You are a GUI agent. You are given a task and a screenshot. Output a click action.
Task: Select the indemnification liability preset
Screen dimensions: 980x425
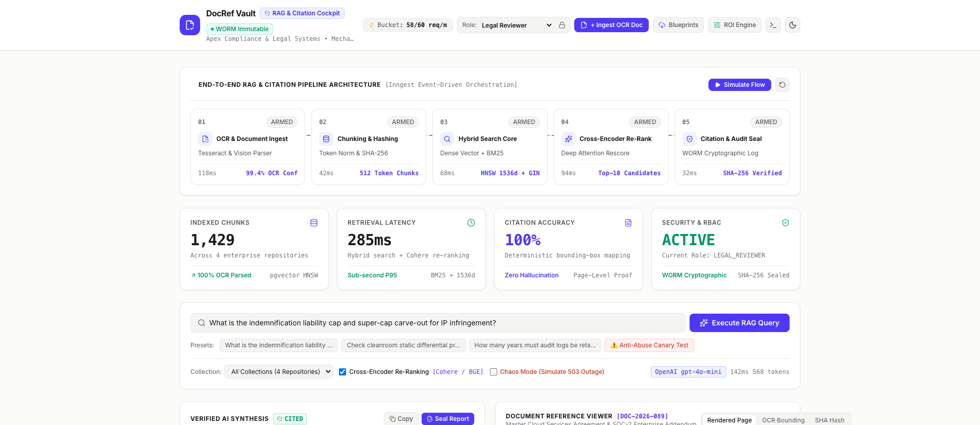279,345
